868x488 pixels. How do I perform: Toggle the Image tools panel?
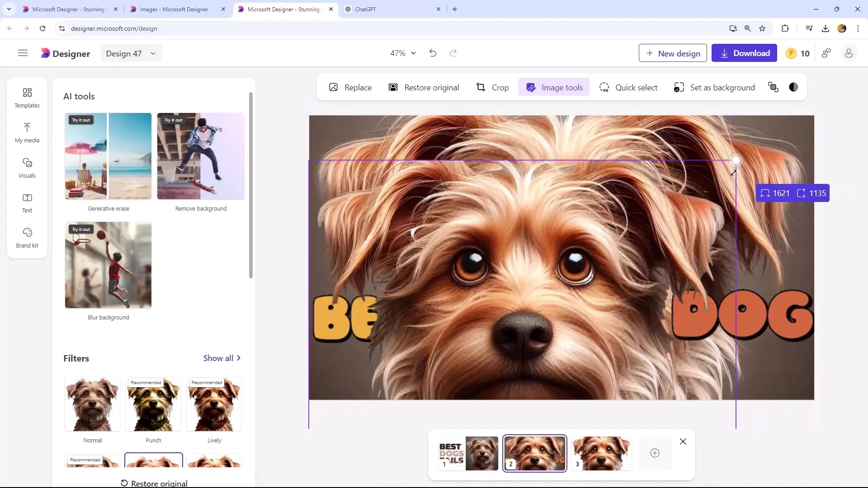tap(554, 87)
